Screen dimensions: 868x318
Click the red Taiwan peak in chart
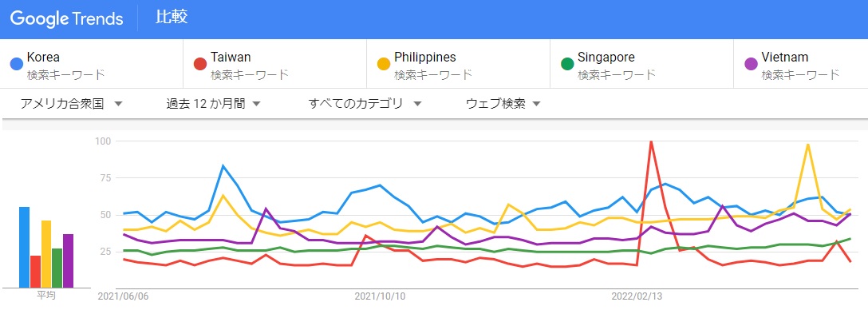click(x=651, y=142)
